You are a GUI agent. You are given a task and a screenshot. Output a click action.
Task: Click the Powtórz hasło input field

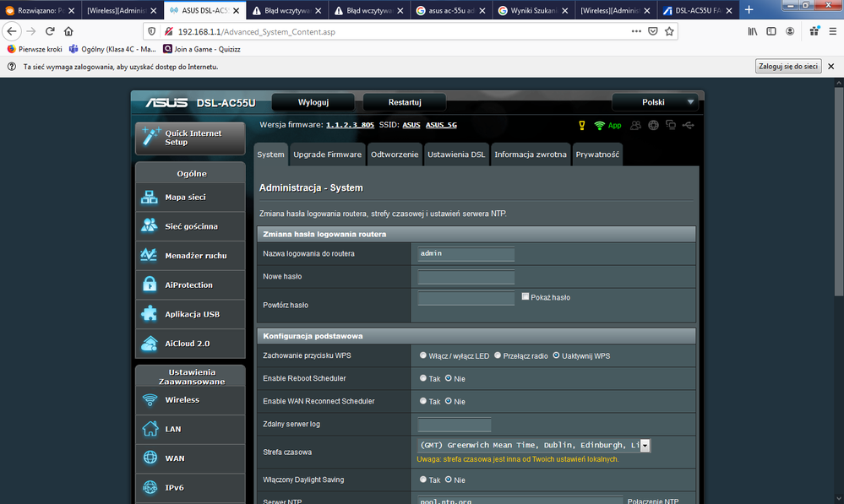click(466, 298)
